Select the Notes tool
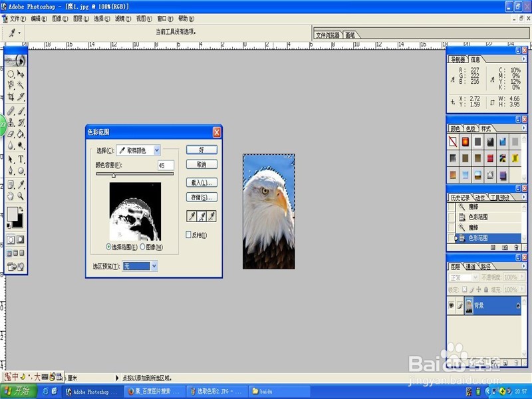The height and width of the screenshot is (399, 532). pos(11,185)
